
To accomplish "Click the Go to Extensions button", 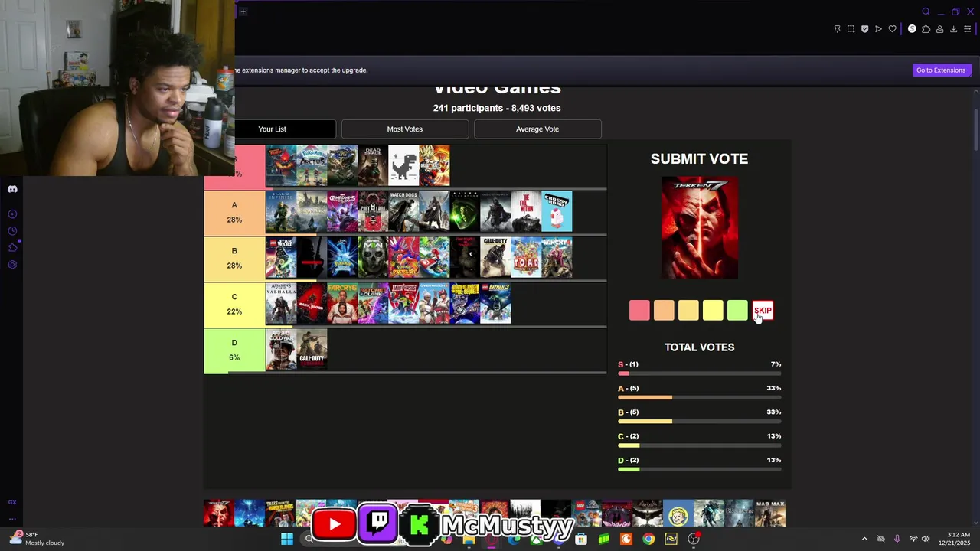I will click(941, 70).
